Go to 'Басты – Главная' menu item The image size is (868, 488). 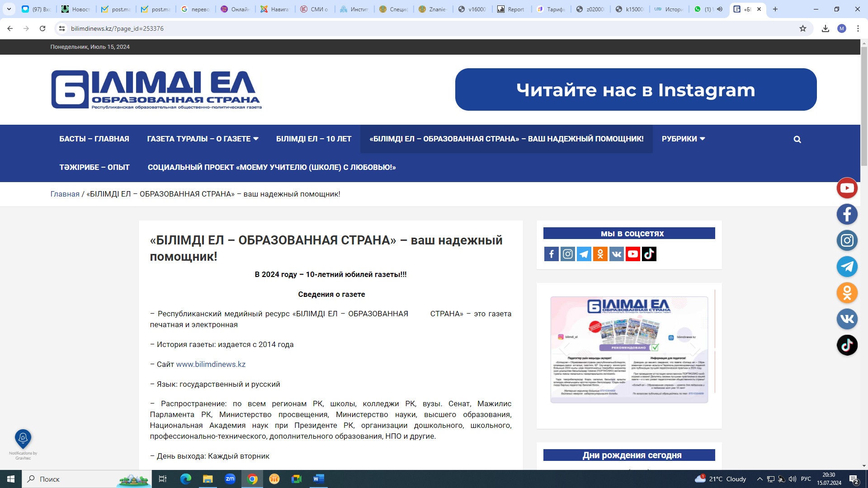tap(94, 139)
